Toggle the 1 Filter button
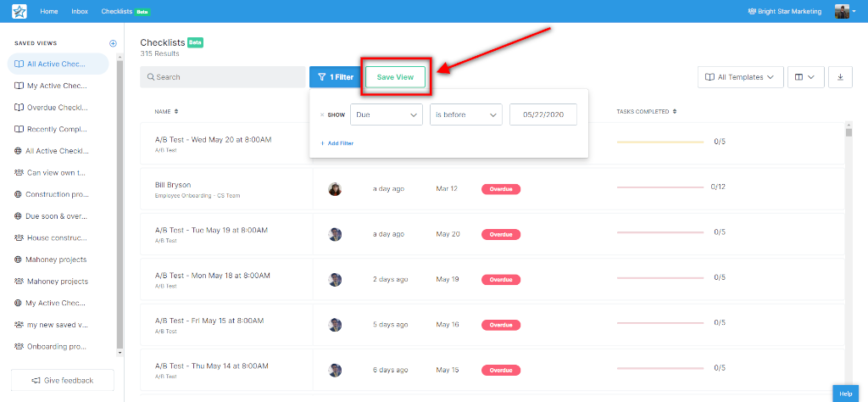868x402 pixels. (x=336, y=77)
